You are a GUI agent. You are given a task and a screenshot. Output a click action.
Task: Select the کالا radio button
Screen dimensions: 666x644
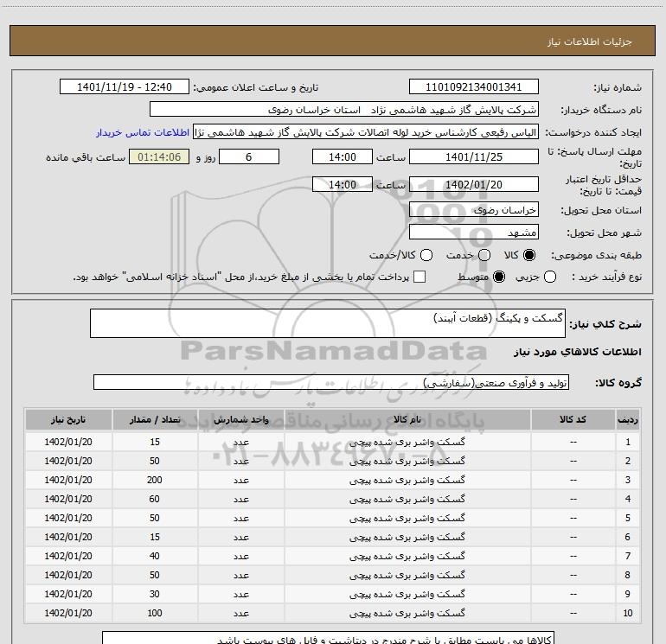(x=530, y=256)
